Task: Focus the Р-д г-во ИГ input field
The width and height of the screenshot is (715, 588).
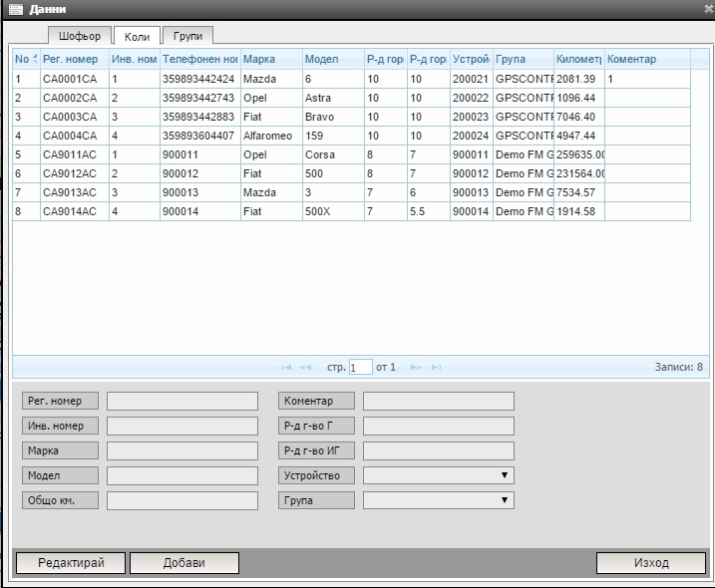Action: coord(439,450)
